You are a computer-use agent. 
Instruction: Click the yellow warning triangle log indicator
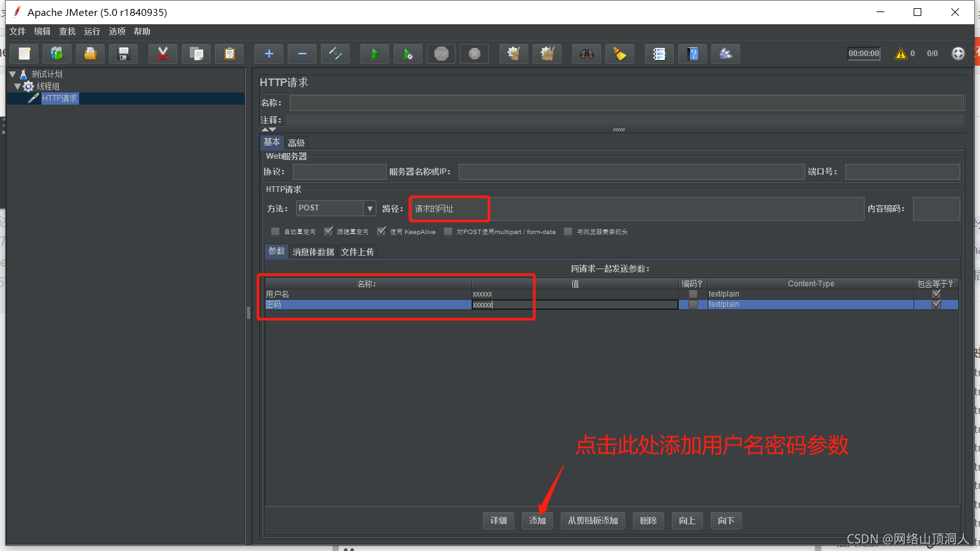pos(900,54)
